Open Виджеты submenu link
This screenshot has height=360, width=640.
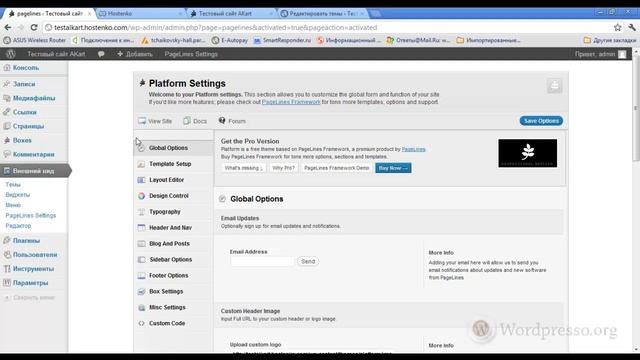tap(18, 195)
